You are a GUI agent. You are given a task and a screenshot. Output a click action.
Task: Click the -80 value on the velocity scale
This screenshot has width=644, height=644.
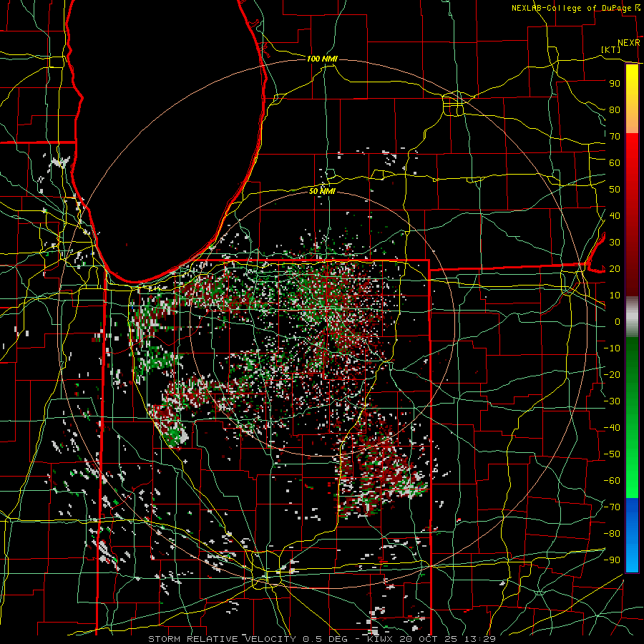[x=612, y=534]
